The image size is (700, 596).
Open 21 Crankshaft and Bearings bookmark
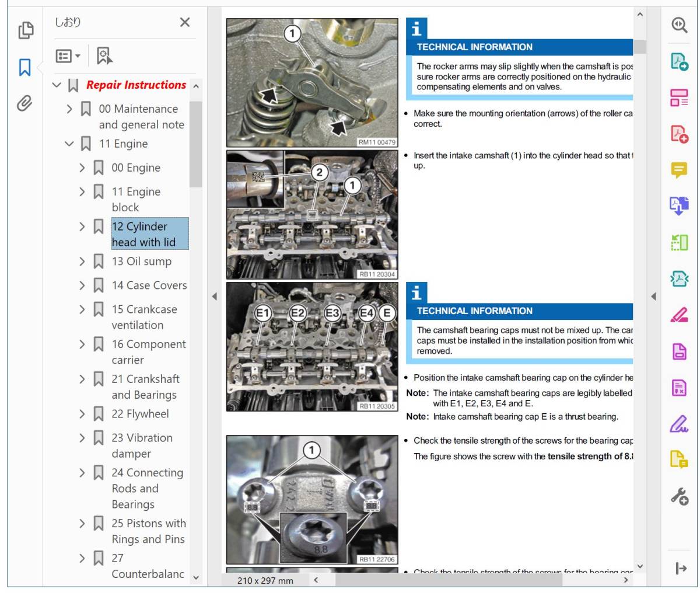(x=146, y=387)
